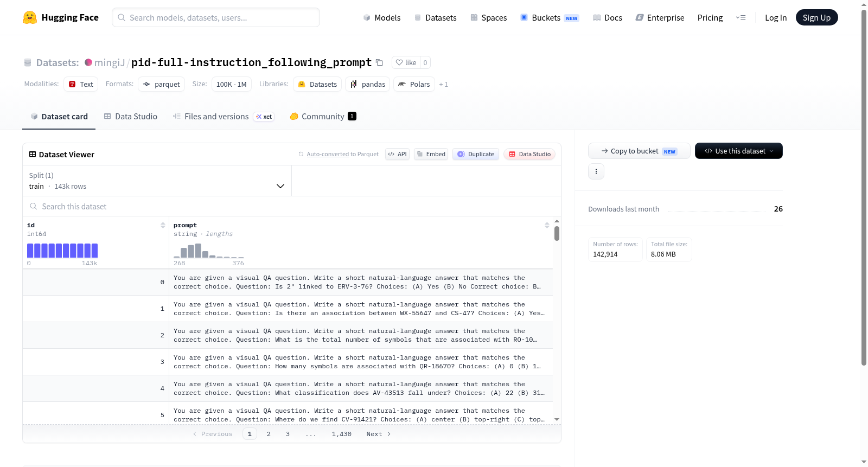Go to page 2 of the dataset
This screenshot has width=868, height=467.
coord(269,434)
